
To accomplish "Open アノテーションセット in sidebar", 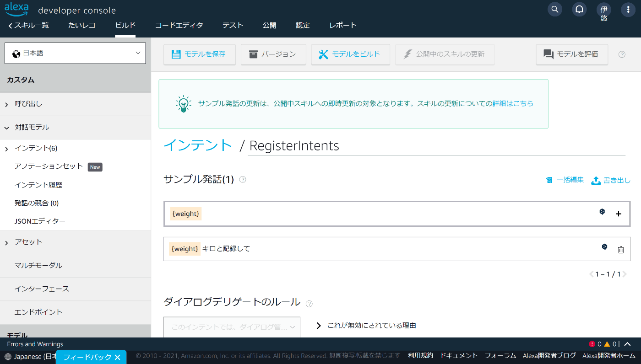I will pyautogui.click(x=49, y=166).
